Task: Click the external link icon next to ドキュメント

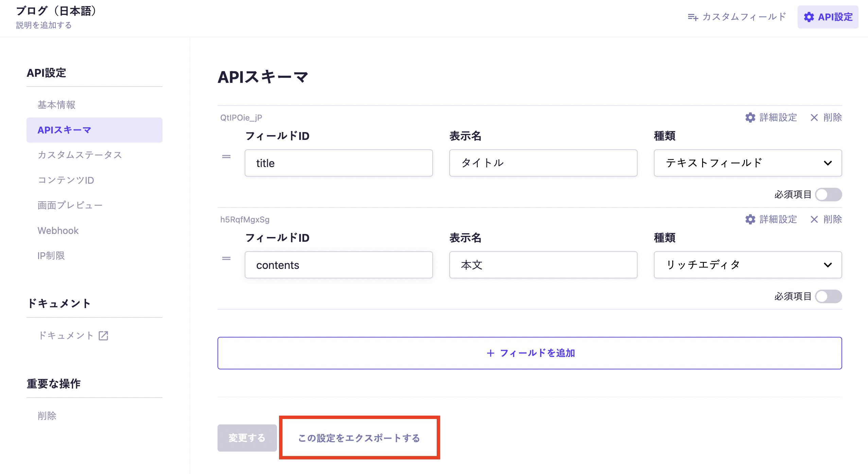Action: click(103, 336)
